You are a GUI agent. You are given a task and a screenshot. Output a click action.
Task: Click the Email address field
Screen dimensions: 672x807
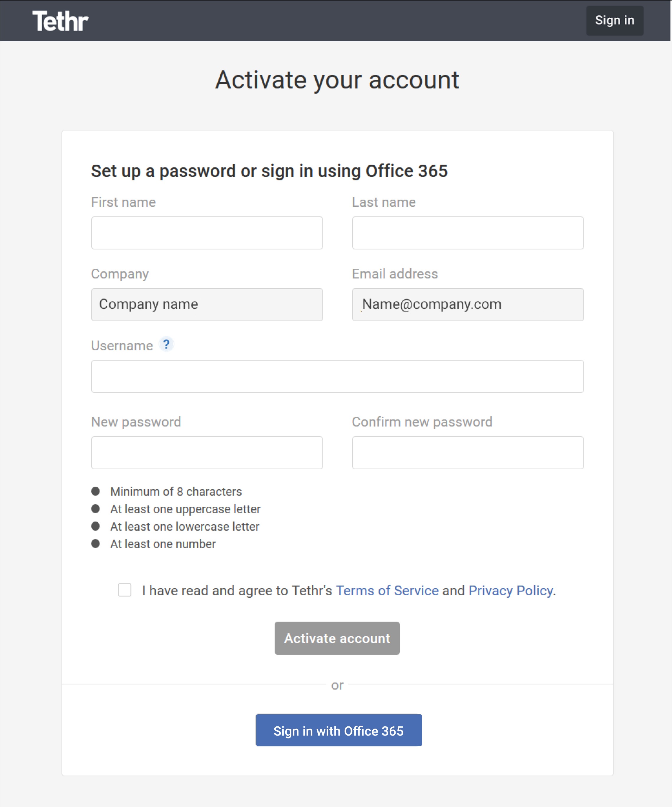(467, 305)
